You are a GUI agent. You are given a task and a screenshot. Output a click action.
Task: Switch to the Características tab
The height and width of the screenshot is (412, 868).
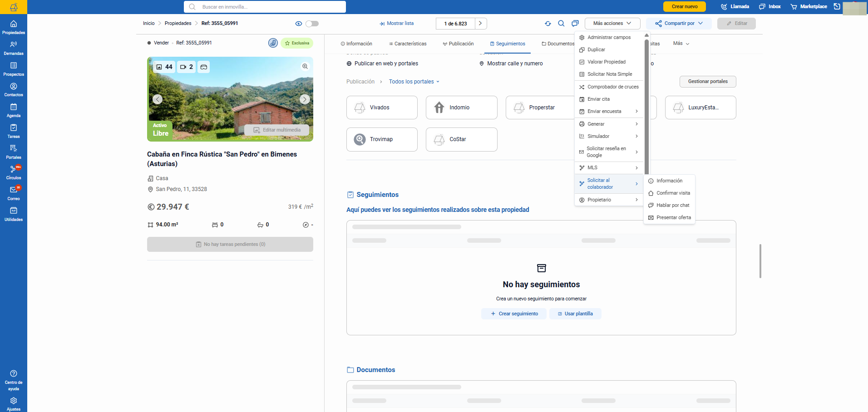click(x=408, y=44)
